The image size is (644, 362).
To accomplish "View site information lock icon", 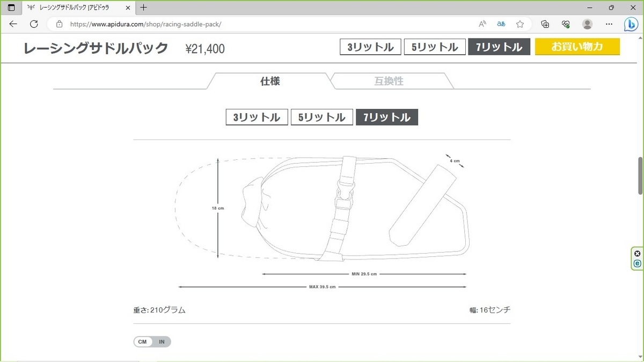I will click(x=60, y=24).
